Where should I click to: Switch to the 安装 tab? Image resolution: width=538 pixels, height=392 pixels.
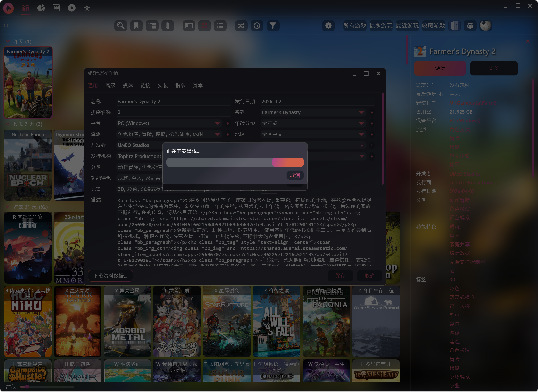pyautogui.click(x=163, y=85)
